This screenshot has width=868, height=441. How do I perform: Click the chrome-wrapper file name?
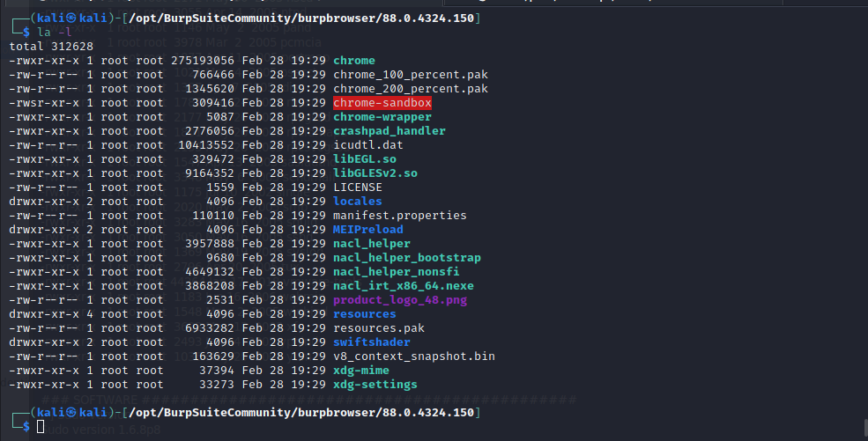382,117
